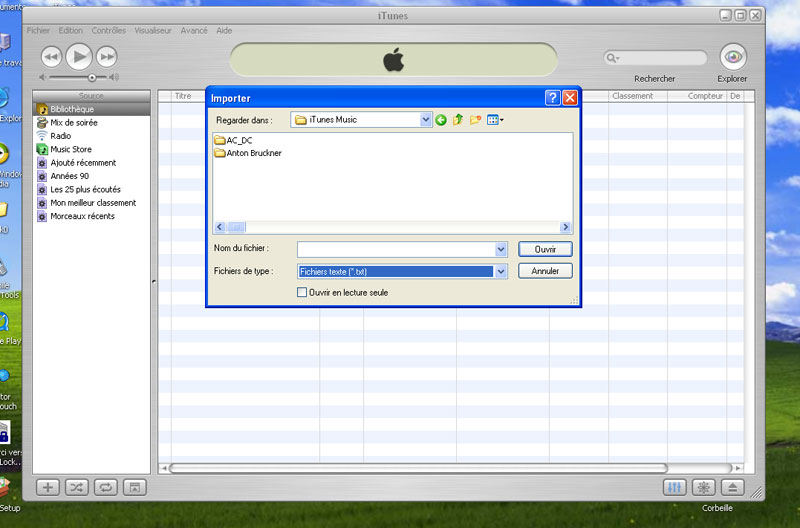The width and height of the screenshot is (800, 528).
Task: Click the Ouvrir button
Action: 545,249
